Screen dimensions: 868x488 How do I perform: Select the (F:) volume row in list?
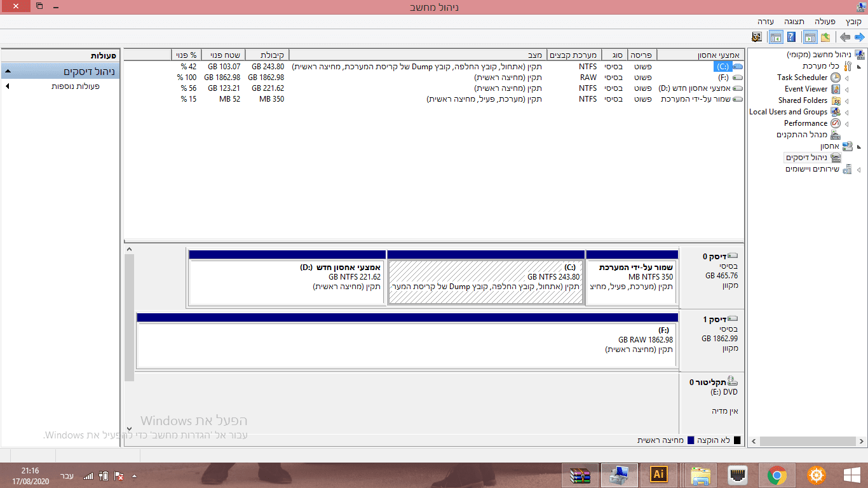(x=433, y=77)
